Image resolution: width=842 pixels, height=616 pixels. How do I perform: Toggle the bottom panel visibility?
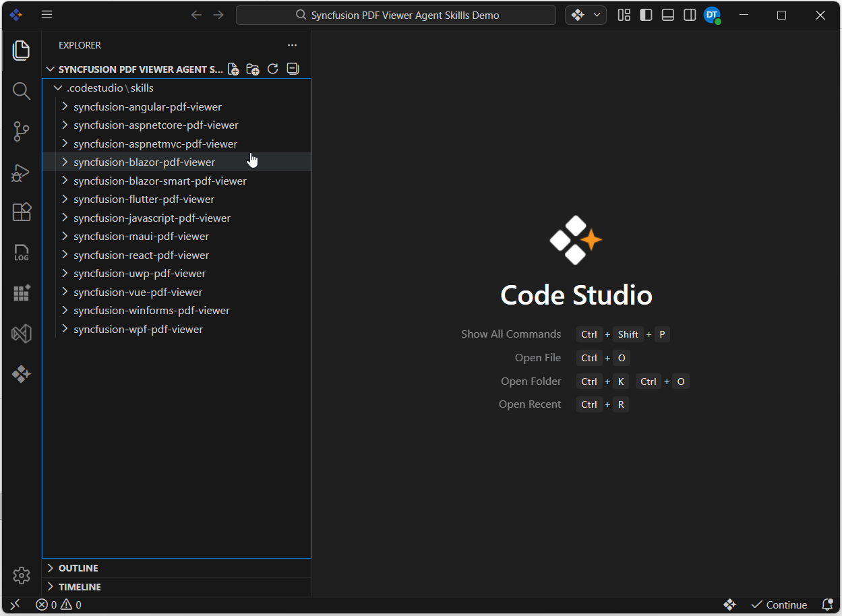click(x=668, y=15)
